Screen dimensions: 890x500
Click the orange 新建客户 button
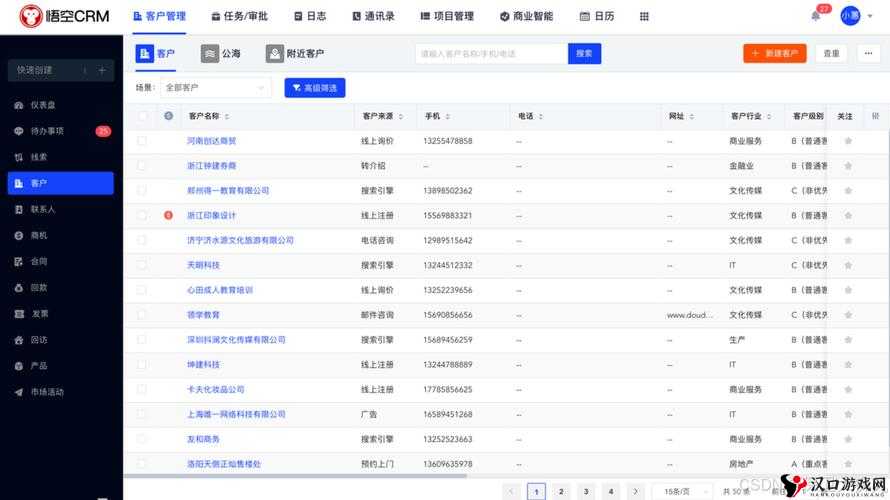pos(775,53)
